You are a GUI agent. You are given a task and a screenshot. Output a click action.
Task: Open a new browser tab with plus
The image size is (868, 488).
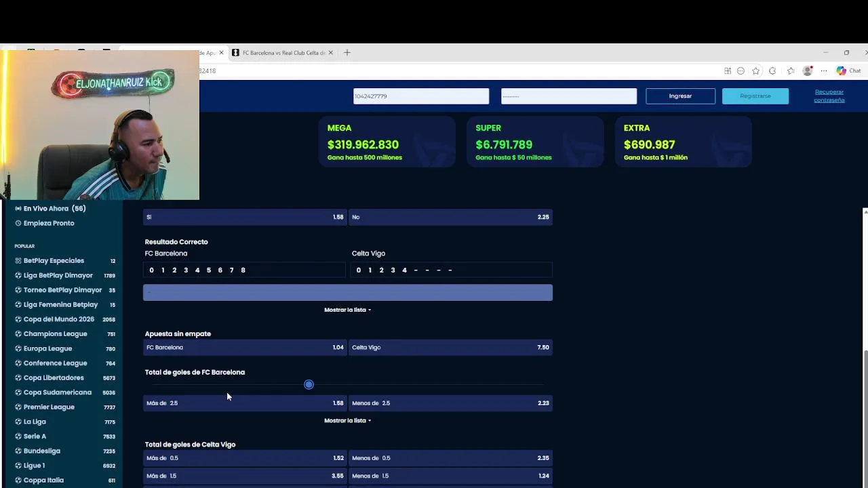(x=347, y=53)
